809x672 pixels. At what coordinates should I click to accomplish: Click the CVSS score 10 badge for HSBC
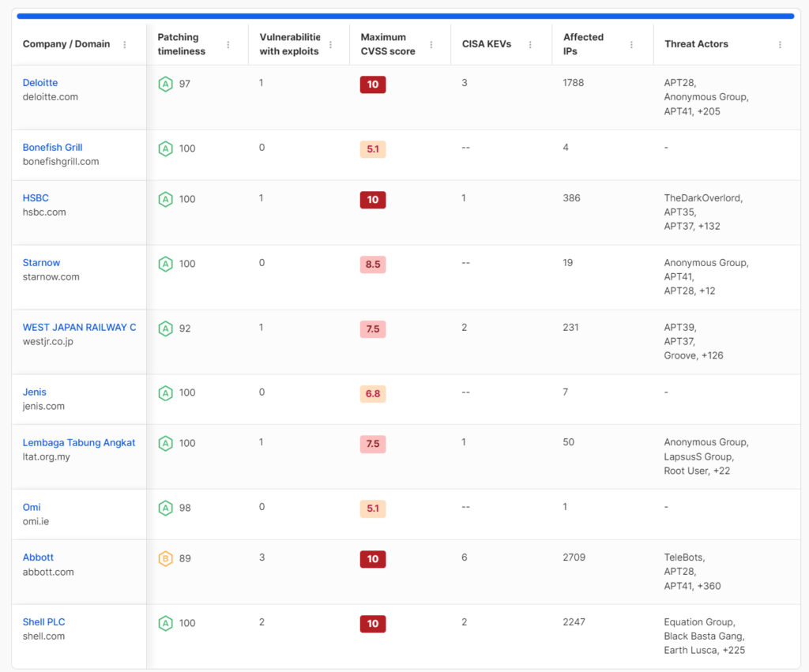(373, 200)
